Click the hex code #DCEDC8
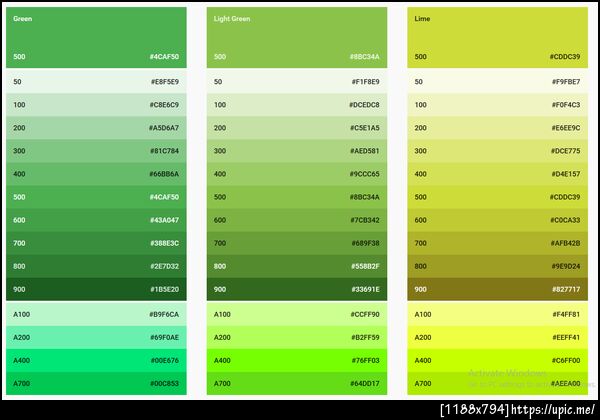 point(364,105)
